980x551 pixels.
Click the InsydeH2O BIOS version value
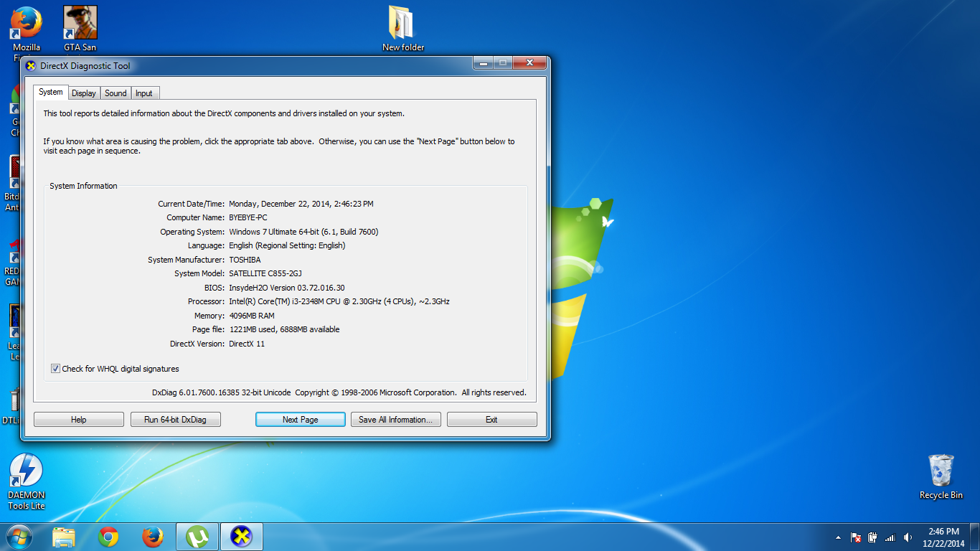coord(287,288)
